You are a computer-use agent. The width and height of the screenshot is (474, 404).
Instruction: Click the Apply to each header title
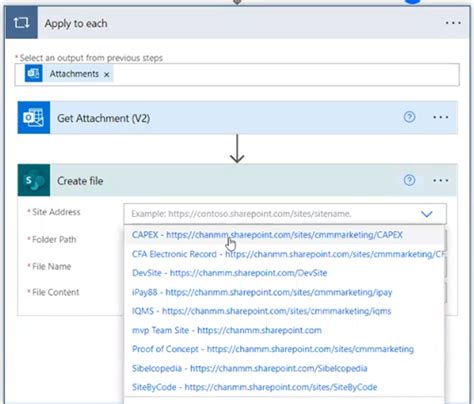[x=76, y=23]
